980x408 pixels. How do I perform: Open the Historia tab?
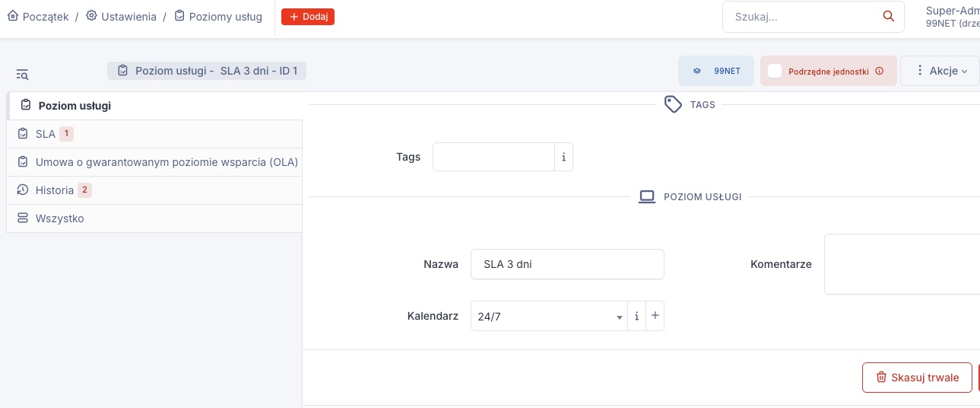[x=54, y=190]
